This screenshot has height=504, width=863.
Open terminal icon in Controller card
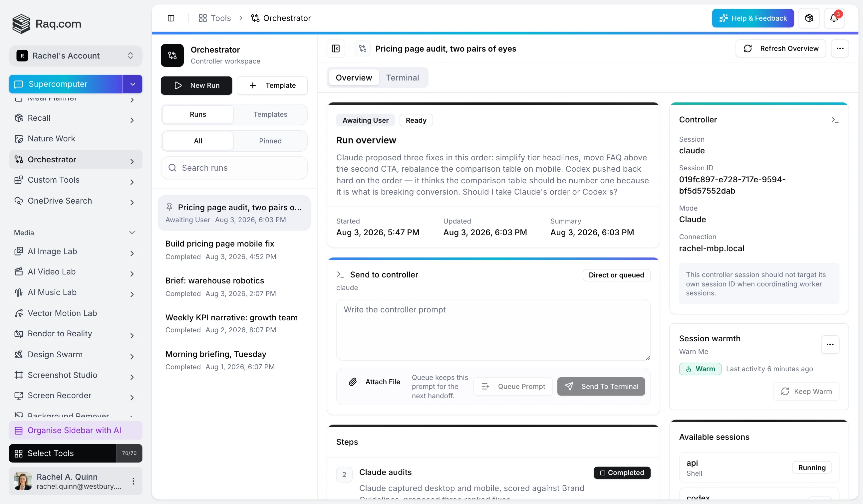(835, 120)
